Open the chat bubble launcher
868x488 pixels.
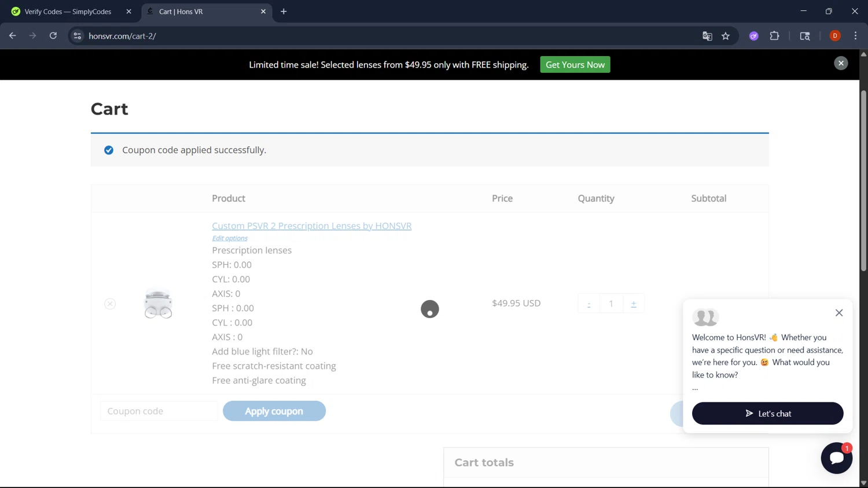837,458
